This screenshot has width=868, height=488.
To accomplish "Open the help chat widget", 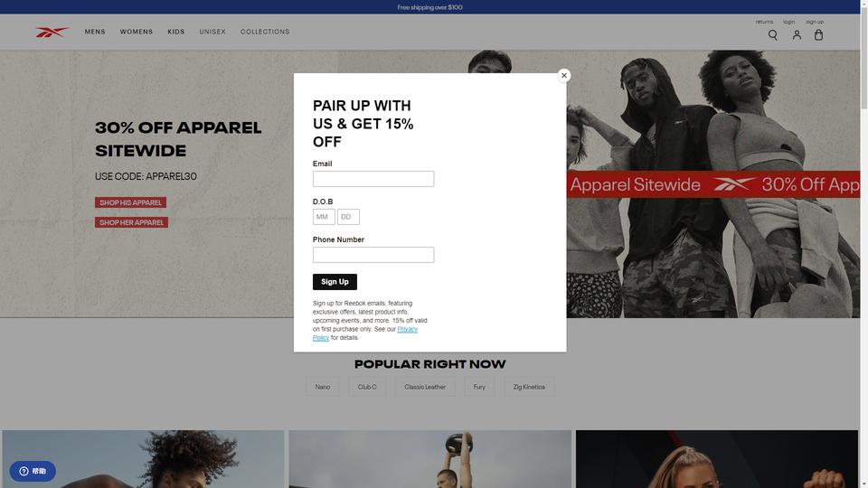I will click(x=33, y=471).
